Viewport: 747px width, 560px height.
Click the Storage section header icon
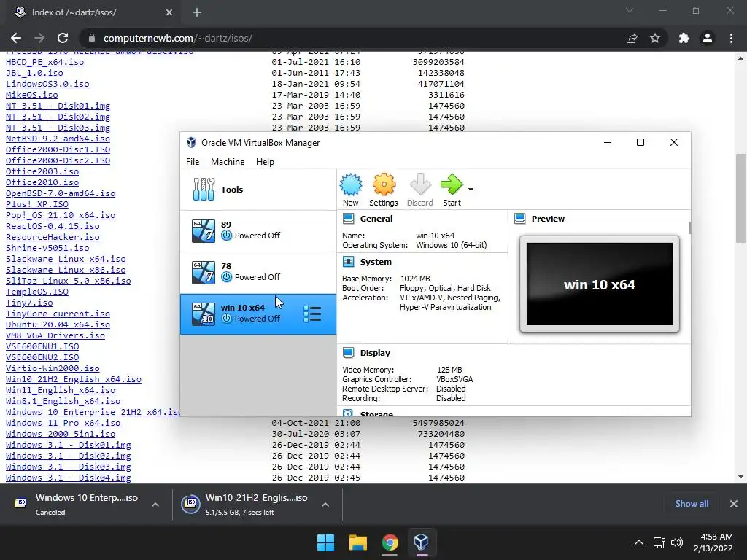[x=348, y=413]
